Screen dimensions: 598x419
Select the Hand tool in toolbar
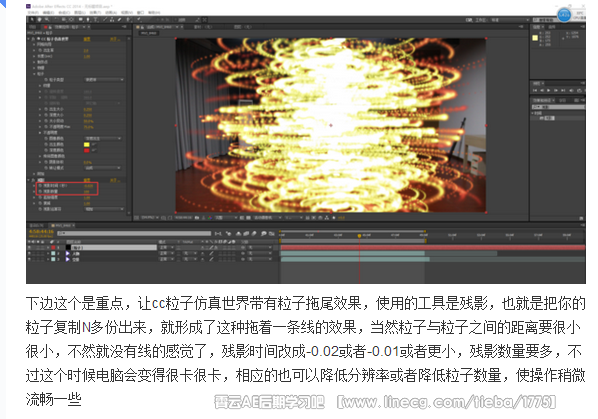(x=39, y=19)
